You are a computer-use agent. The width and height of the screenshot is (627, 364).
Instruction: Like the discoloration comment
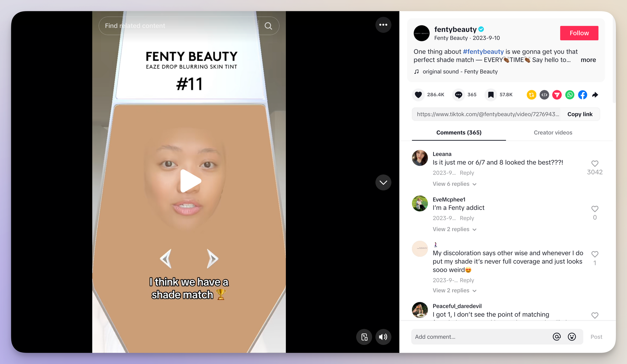pos(595,254)
